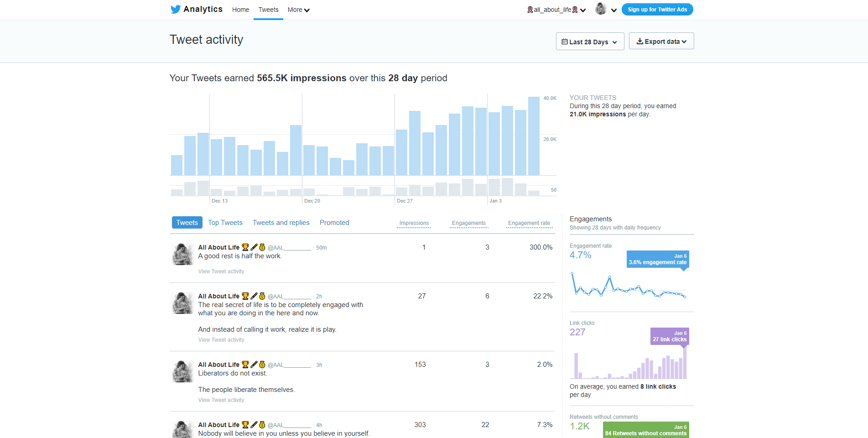Expand the profile chevron menu
This screenshot has height=438, width=868.
614,10
